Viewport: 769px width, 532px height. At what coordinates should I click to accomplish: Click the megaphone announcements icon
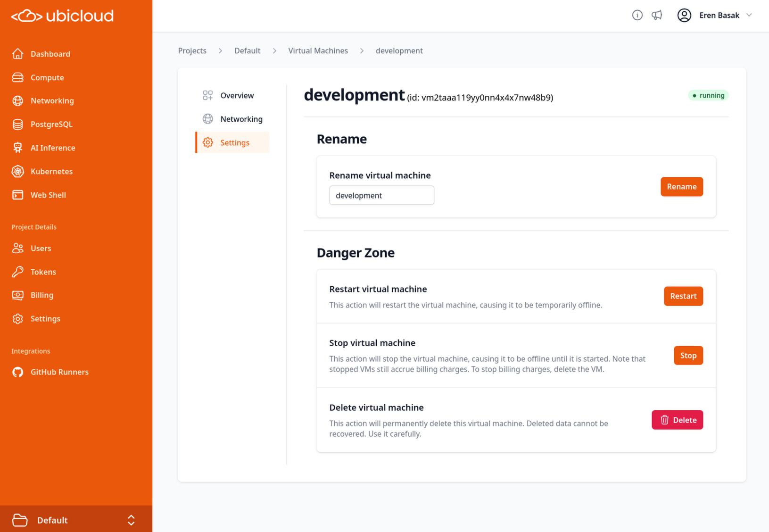[x=657, y=16]
